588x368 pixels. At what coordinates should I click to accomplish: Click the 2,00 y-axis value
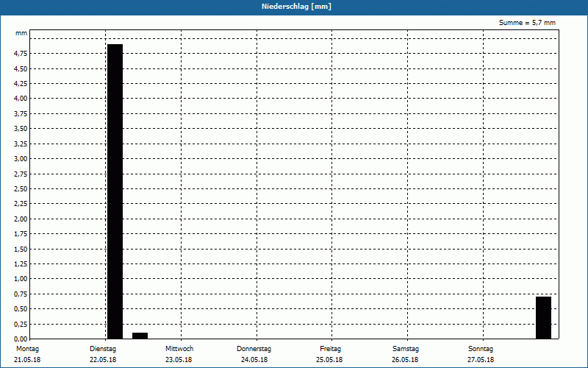(x=21, y=219)
